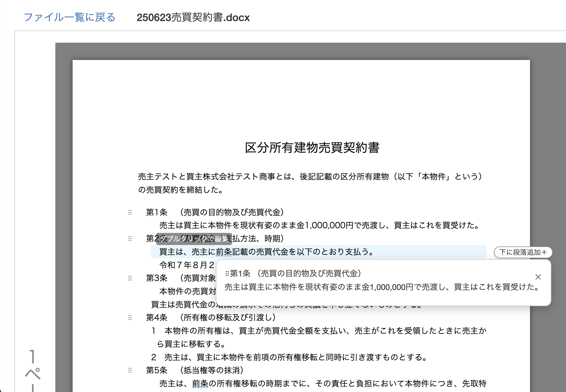Click the 令和７年８月 date line

pyautogui.click(x=186, y=265)
